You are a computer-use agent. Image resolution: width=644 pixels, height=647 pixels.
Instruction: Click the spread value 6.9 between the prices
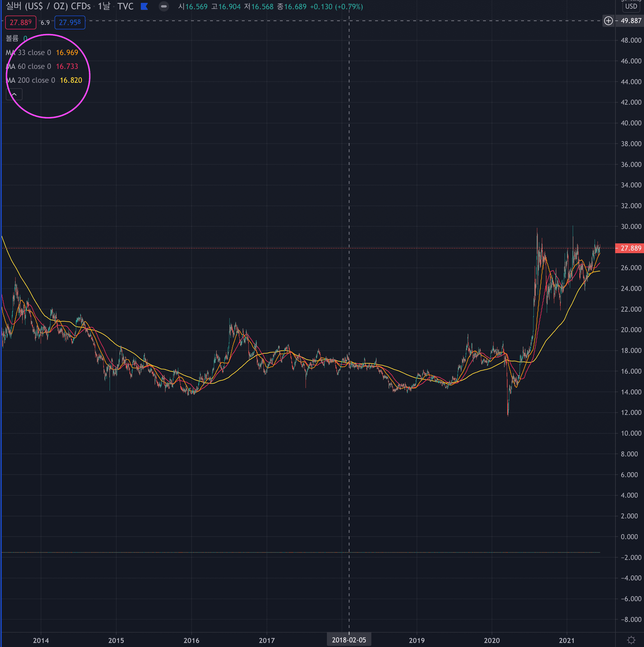(45, 22)
